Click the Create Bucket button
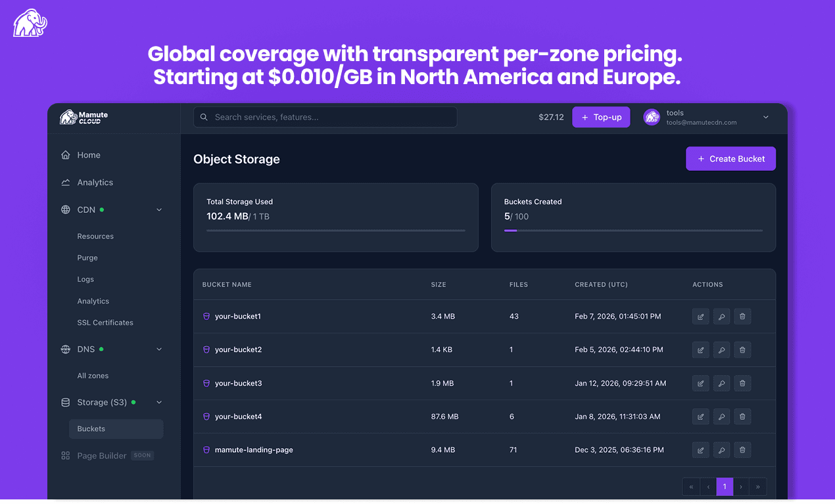Screen dimensions: 835x504 (730, 158)
